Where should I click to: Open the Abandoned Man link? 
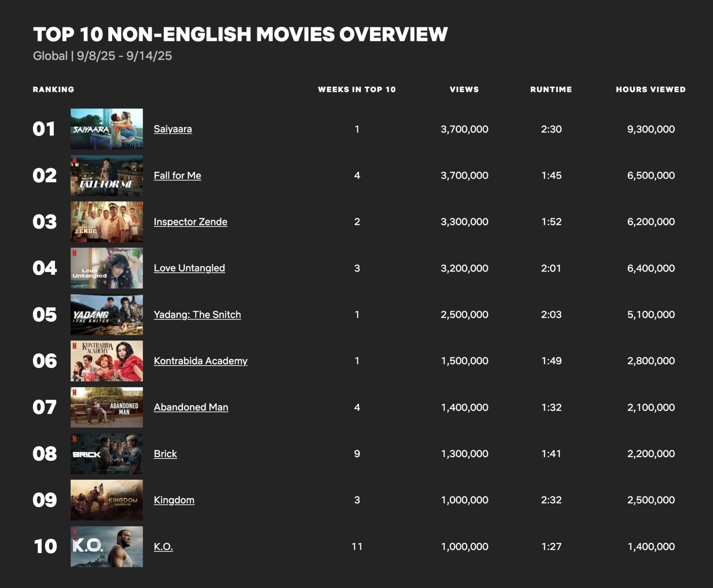tap(191, 407)
